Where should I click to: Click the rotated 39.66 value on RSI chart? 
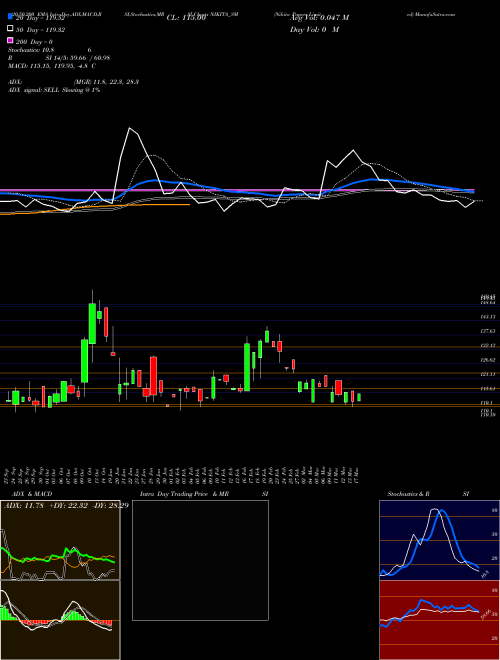pyautogui.click(x=485, y=614)
